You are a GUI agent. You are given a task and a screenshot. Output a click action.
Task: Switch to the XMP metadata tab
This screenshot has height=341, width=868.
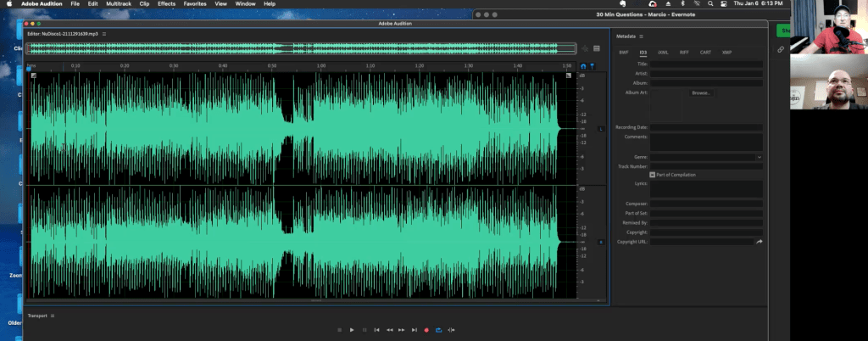pyautogui.click(x=726, y=53)
